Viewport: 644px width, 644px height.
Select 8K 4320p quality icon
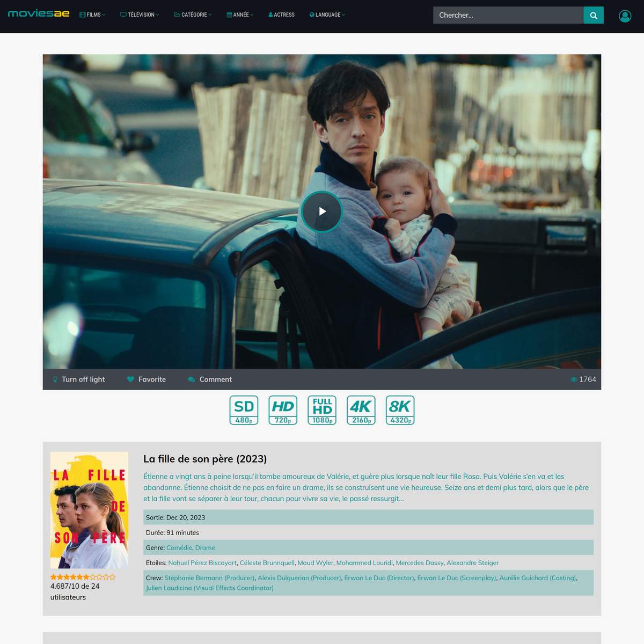click(x=400, y=410)
